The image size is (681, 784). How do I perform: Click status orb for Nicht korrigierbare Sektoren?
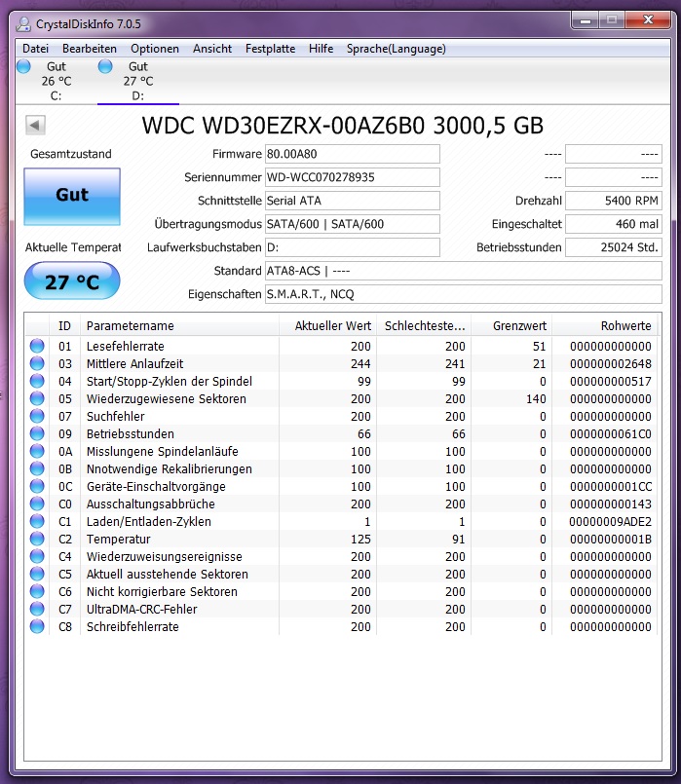pyautogui.click(x=37, y=590)
